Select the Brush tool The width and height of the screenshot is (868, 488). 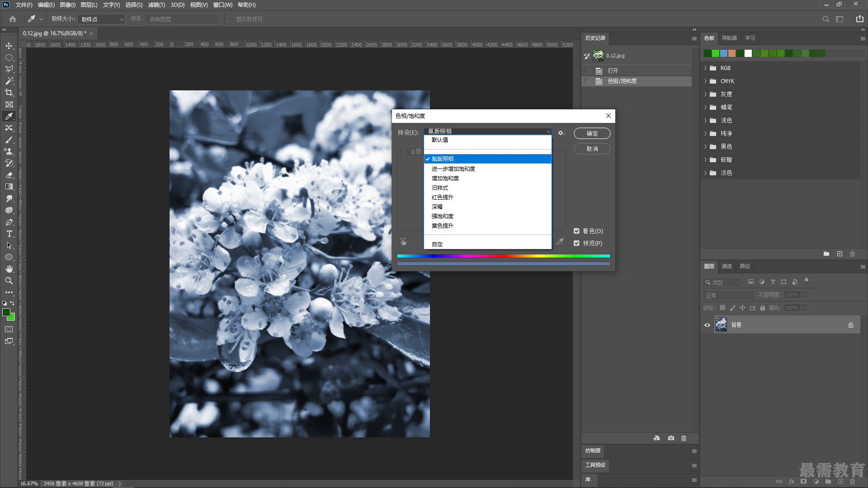click(x=9, y=140)
